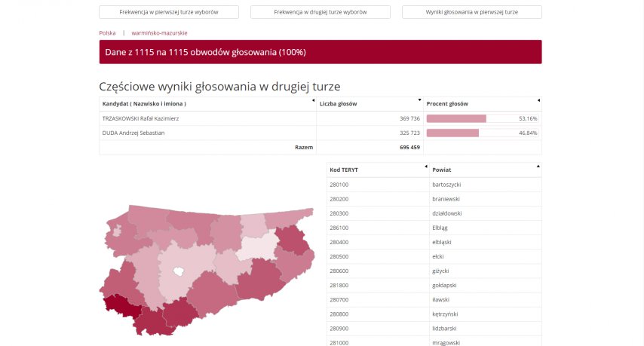
Task: Select the TRZASKOWSKI Rafał Kazimierz row
Action: (320, 118)
